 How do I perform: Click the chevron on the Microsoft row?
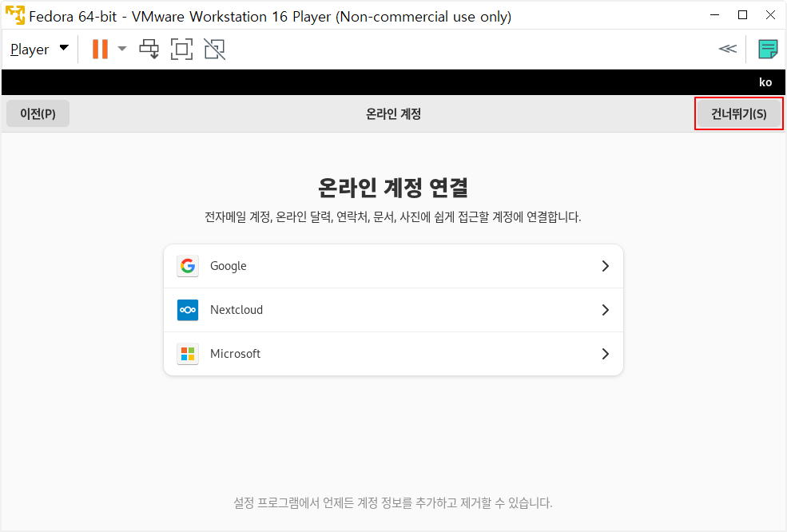coord(606,354)
